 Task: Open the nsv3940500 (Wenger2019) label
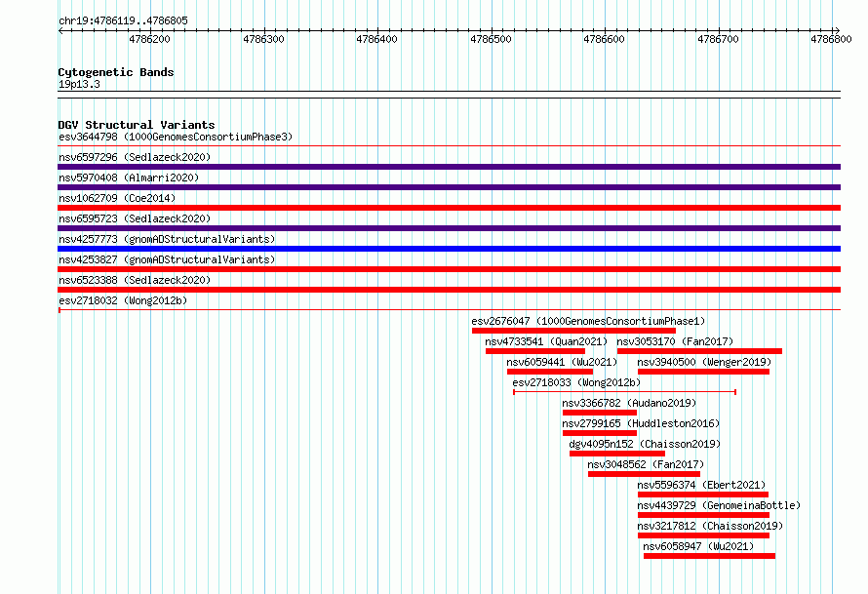pyautogui.click(x=704, y=362)
